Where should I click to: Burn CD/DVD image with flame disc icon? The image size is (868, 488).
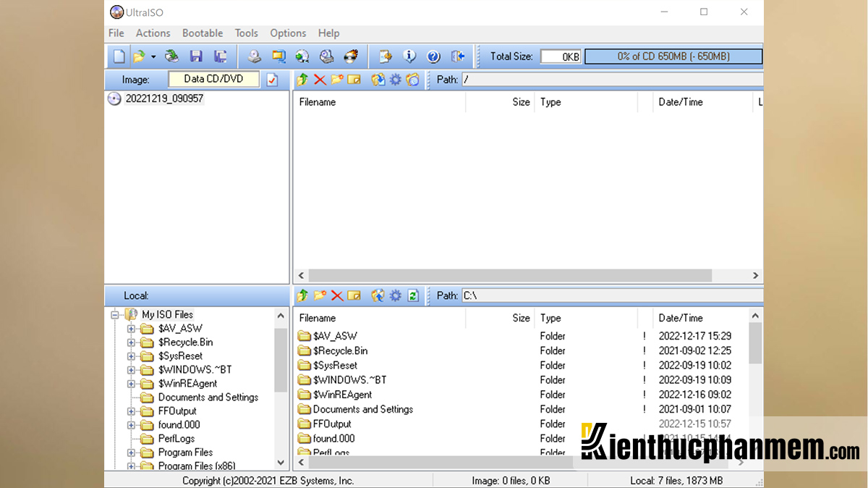point(351,56)
